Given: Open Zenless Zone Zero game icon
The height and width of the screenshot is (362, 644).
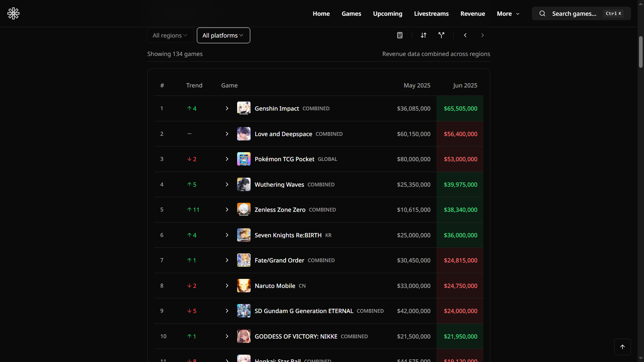Looking at the screenshot, I should coord(244,209).
